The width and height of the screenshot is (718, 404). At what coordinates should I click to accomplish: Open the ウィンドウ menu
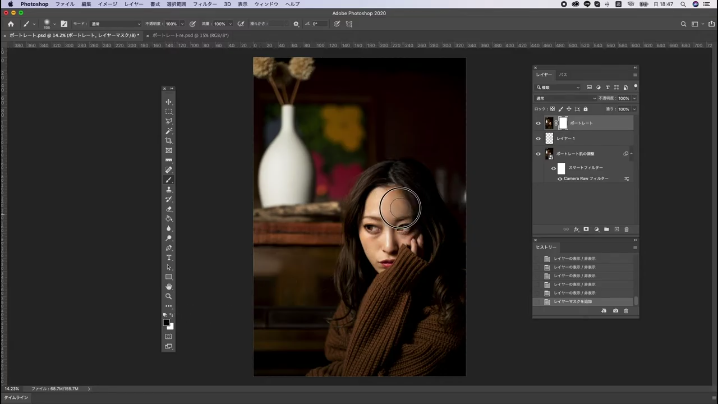pyautogui.click(x=266, y=4)
